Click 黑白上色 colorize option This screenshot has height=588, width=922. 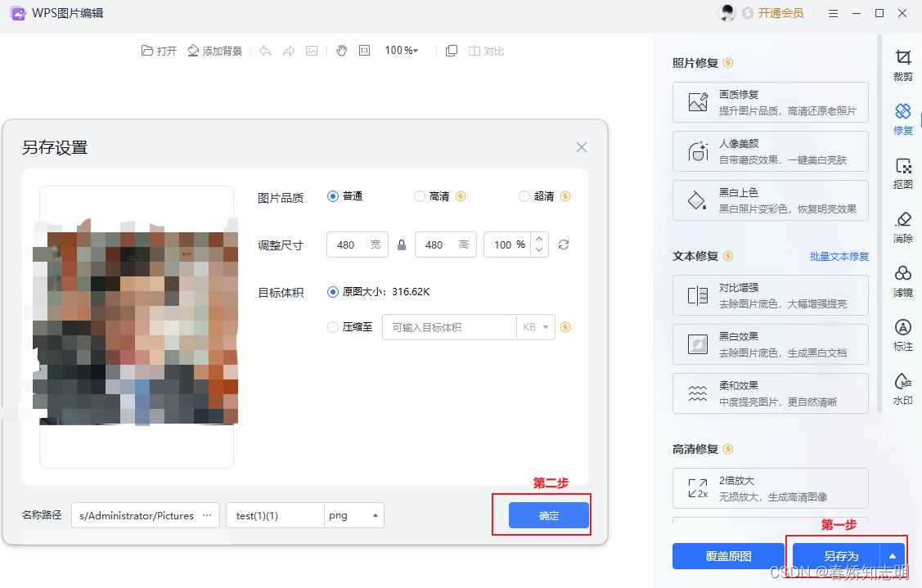pyautogui.click(x=771, y=200)
